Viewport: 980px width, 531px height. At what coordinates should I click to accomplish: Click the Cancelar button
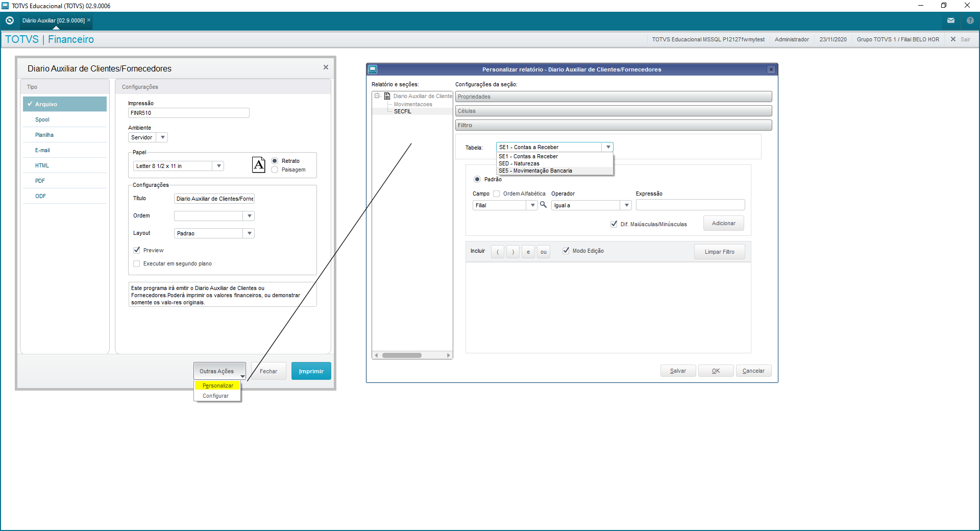[753, 371]
